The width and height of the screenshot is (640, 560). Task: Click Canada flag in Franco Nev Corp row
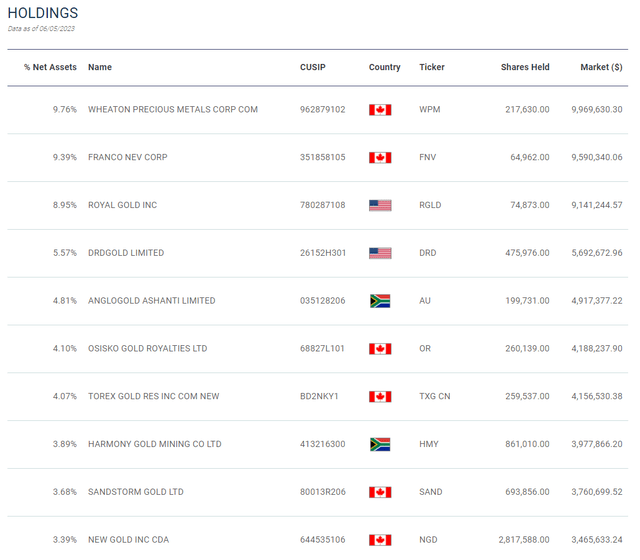(380, 158)
